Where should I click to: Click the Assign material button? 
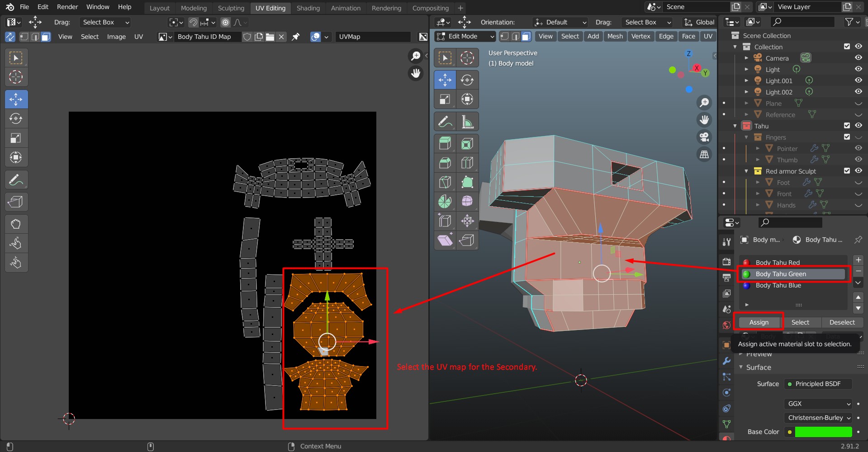[x=759, y=322]
